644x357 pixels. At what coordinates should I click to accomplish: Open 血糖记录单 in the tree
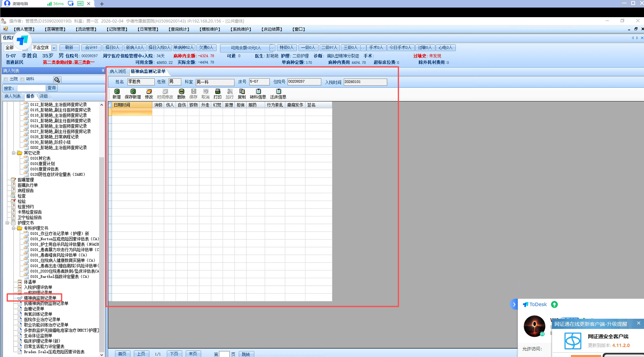(x=34, y=309)
